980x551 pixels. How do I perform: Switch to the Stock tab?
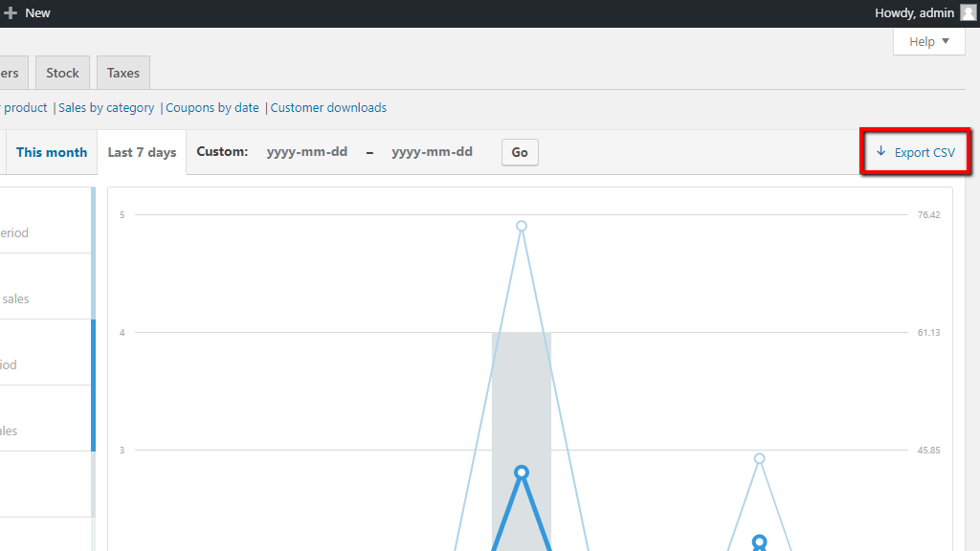(x=61, y=72)
